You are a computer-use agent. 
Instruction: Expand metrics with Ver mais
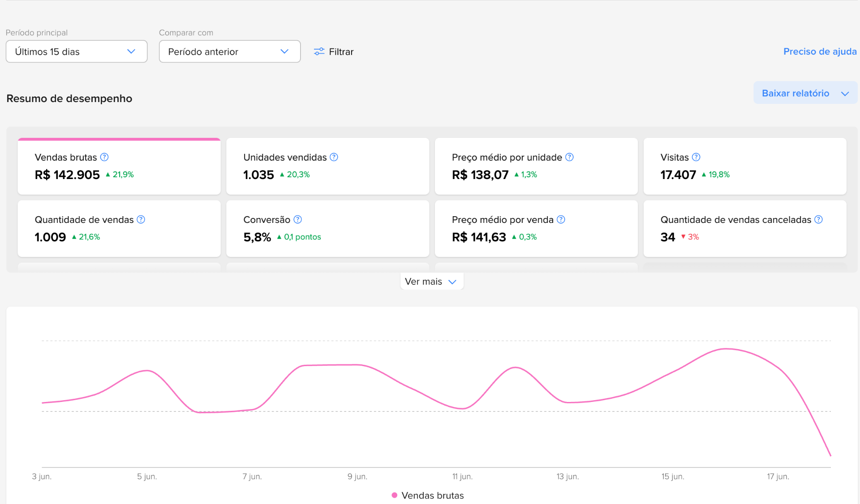pyautogui.click(x=431, y=282)
